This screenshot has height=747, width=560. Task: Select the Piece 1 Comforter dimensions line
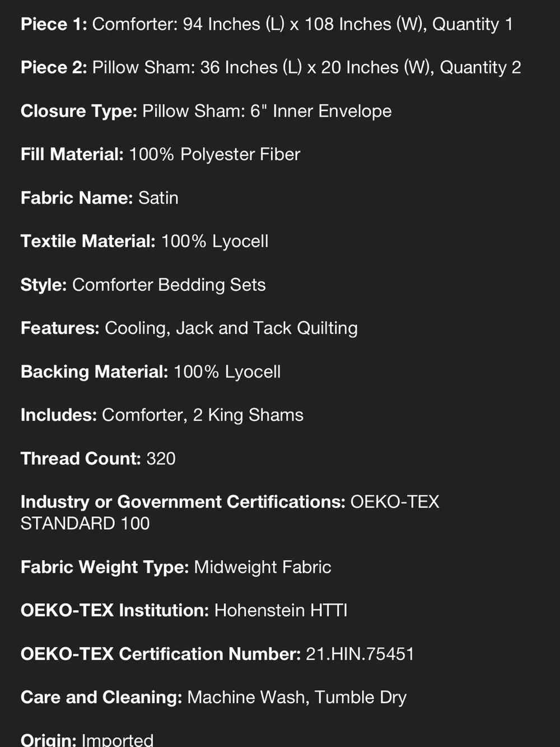267,24
